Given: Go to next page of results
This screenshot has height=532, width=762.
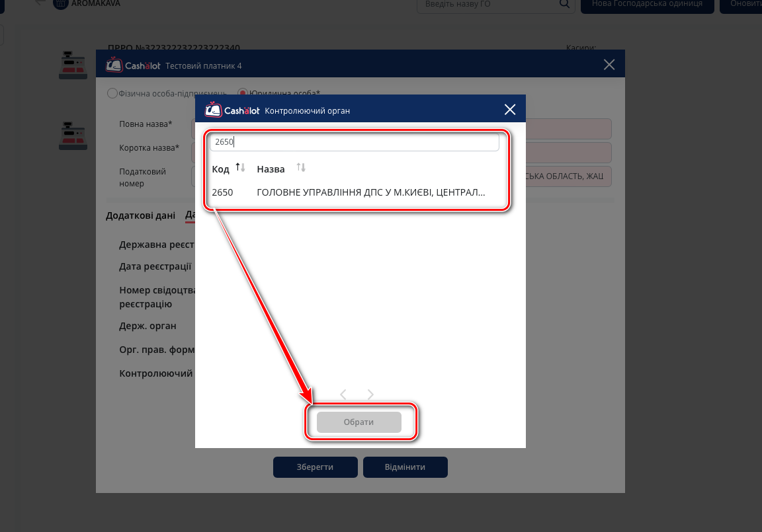Looking at the screenshot, I should point(370,395).
